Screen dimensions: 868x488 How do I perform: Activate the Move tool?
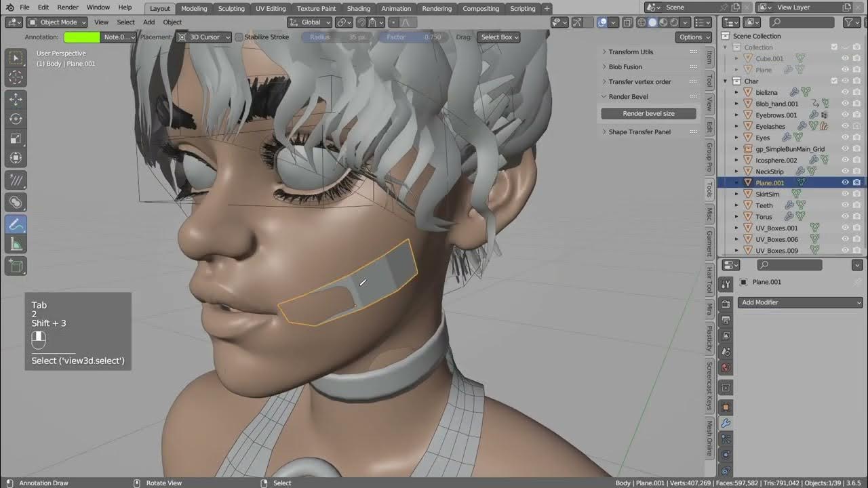(16, 98)
